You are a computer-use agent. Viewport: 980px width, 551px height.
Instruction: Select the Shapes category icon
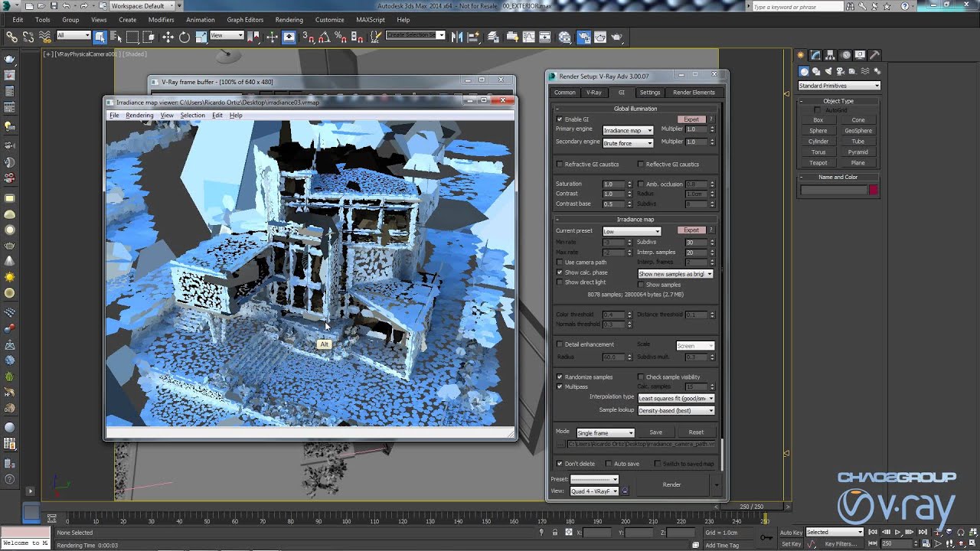[x=815, y=70]
